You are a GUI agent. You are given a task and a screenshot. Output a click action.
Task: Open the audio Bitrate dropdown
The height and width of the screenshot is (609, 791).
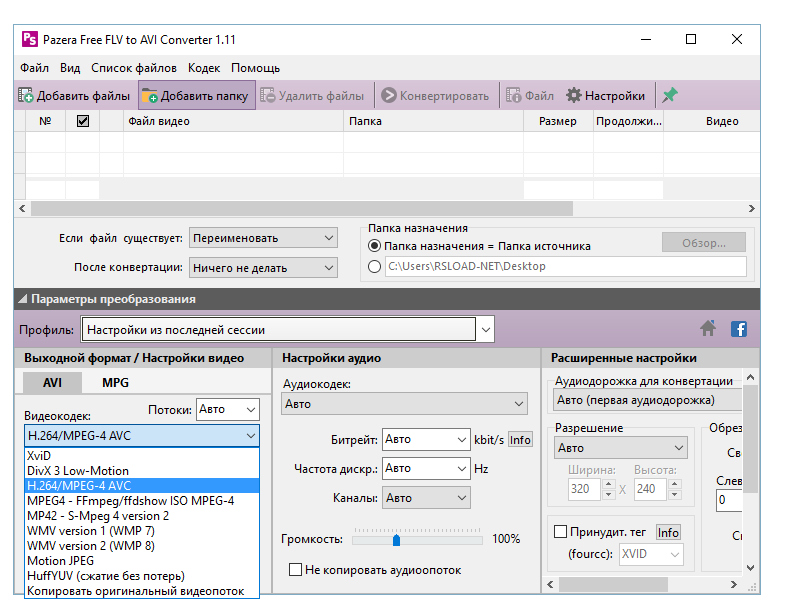pyautogui.click(x=426, y=439)
